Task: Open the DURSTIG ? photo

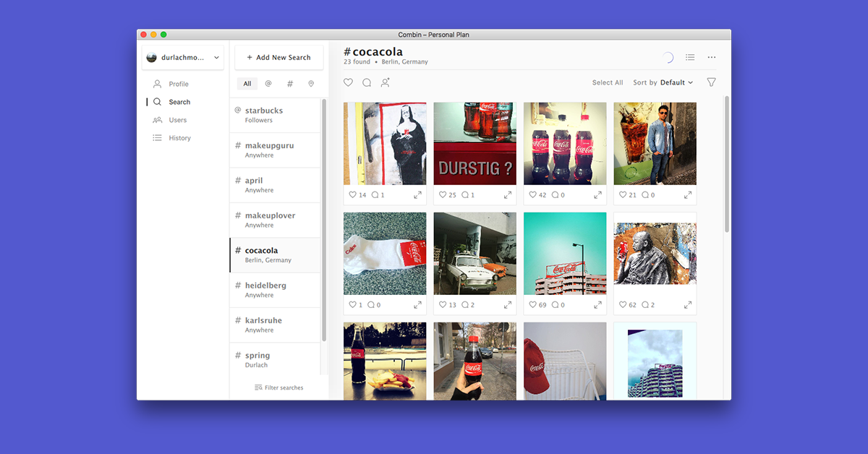Action: tap(475, 143)
